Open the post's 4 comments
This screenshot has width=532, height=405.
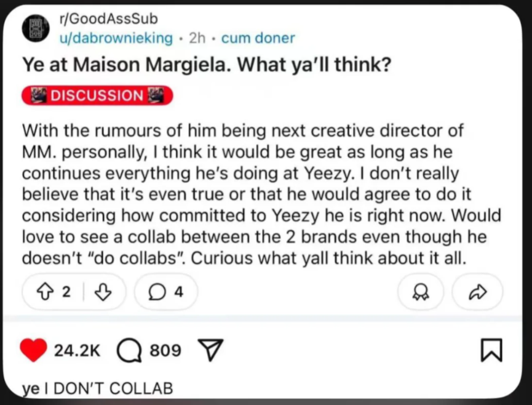pyautogui.click(x=166, y=292)
